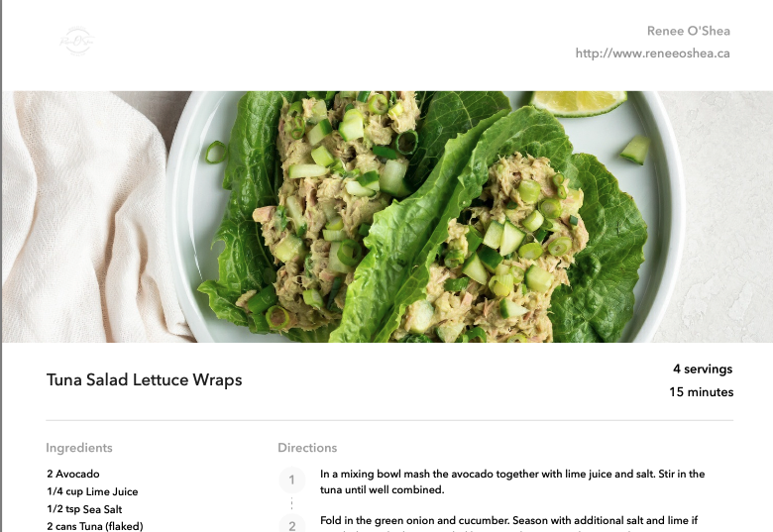Select the 1/4 cup Lime Juice ingredient
Screen dimensions: 773x532
pos(93,491)
